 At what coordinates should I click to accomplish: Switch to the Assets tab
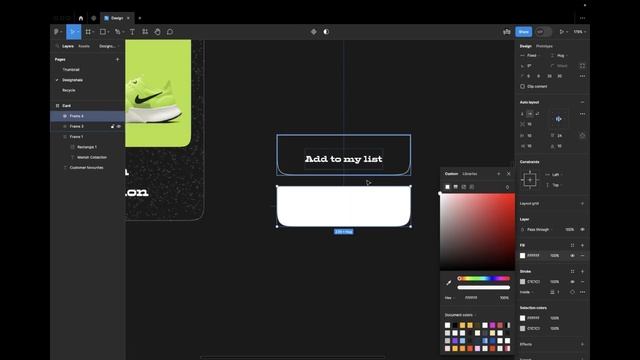click(84, 46)
